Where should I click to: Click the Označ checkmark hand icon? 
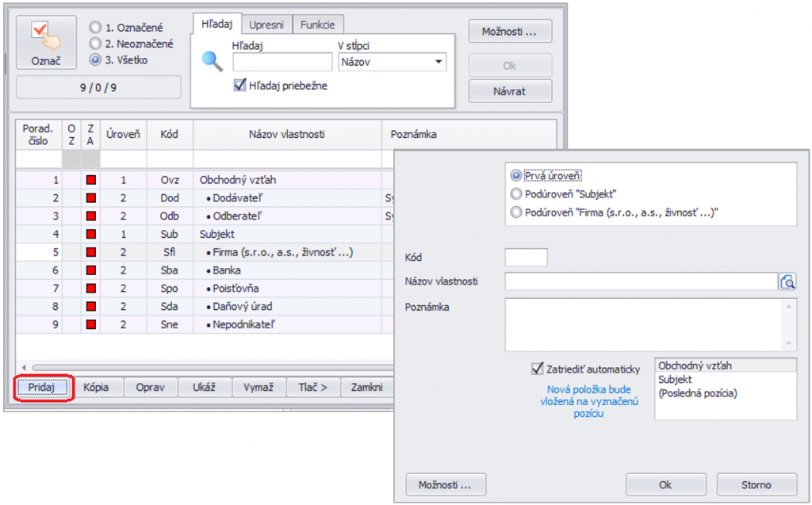46,36
